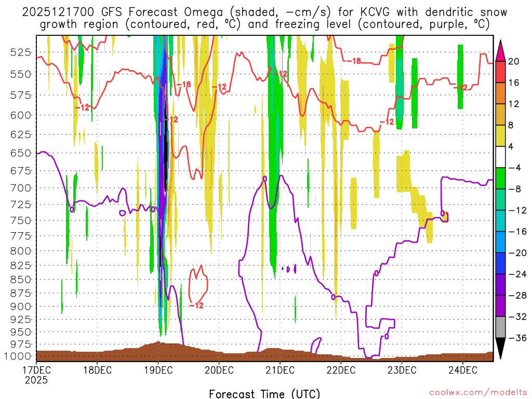Select the '625' pressure level label
The height and width of the screenshot is (399, 532).
tap(21, 135)
